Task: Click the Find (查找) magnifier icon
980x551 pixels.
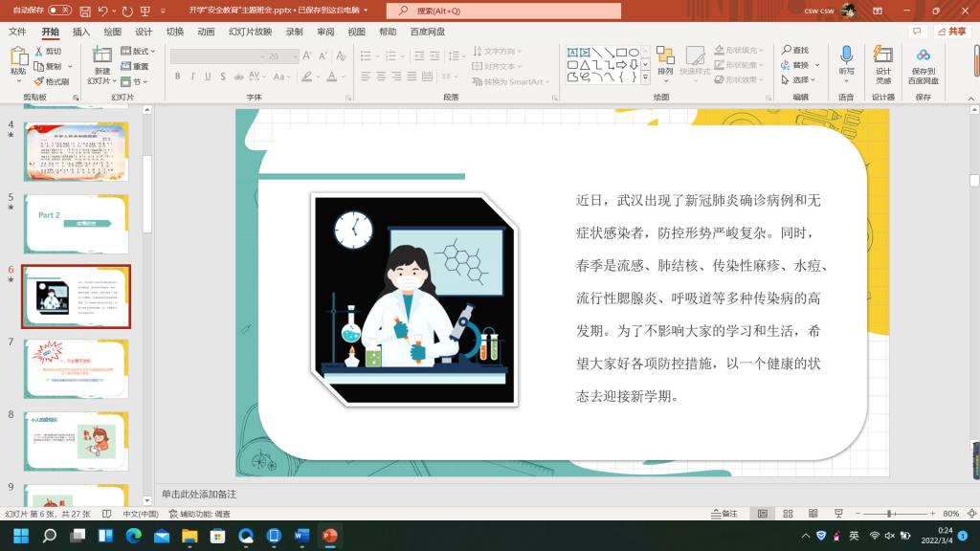Action: click(794, 50)
